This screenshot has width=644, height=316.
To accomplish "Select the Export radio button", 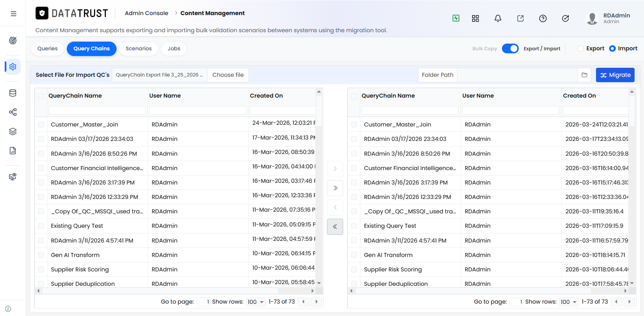I will (581, 49).
